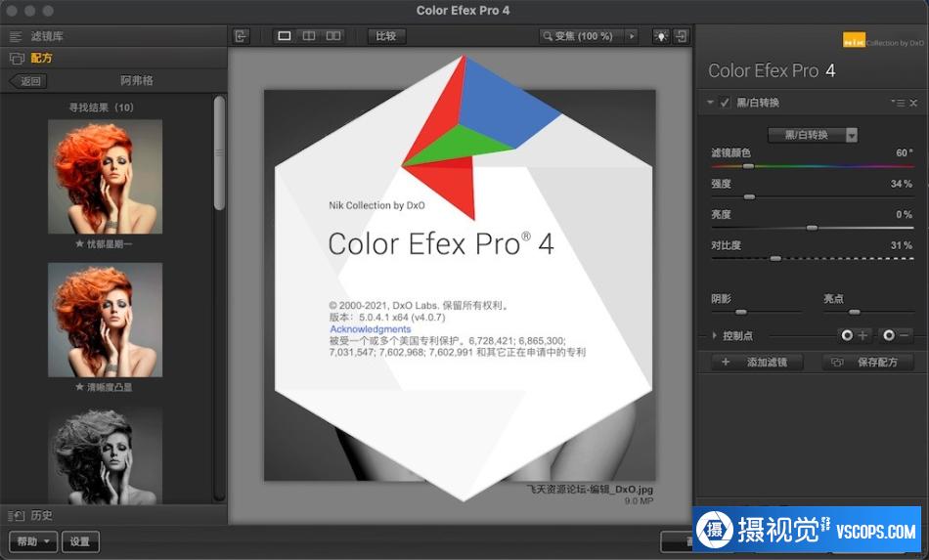This screenshot has width=929, height=560.
Task: Remove the 黑/白转换 filter with X
Action: tap(913, 103)
